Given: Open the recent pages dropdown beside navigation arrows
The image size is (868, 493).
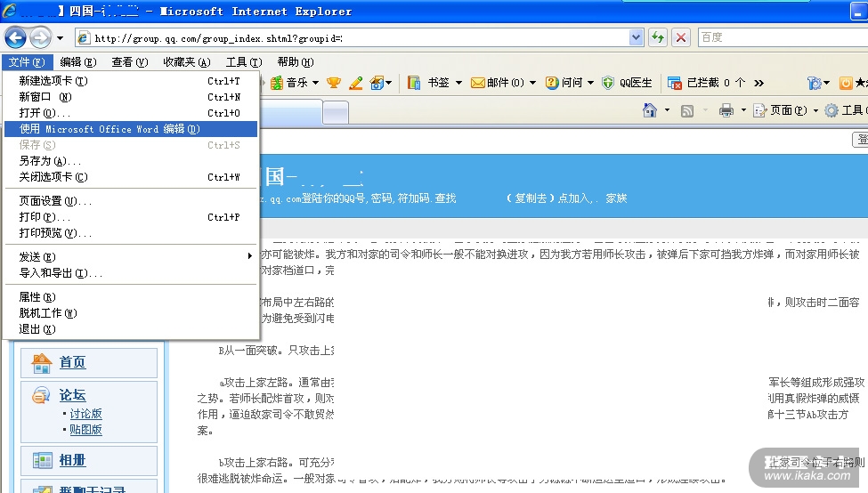Looking at the screenshot, I should coord(60,38).
